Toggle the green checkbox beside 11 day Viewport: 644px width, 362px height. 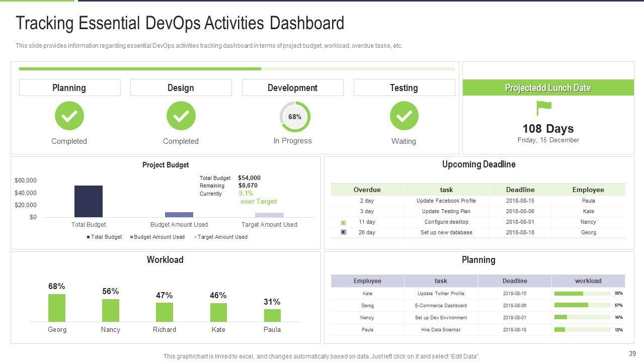344,222
